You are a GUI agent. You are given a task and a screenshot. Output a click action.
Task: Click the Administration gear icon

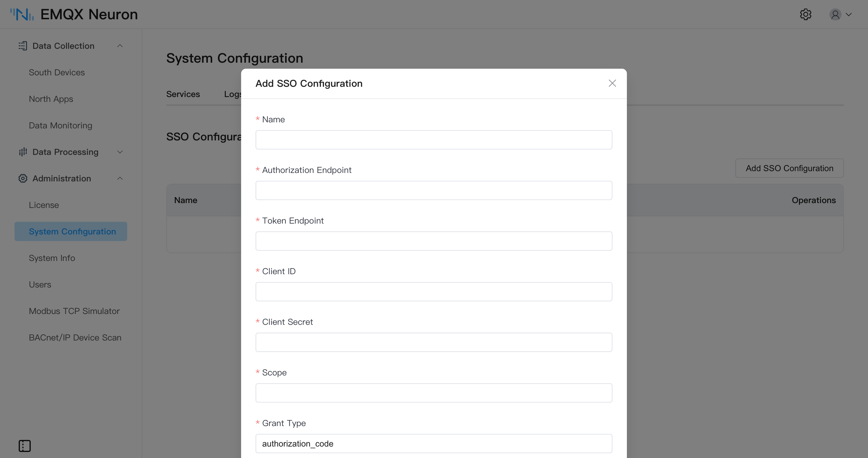click(23, 178)
